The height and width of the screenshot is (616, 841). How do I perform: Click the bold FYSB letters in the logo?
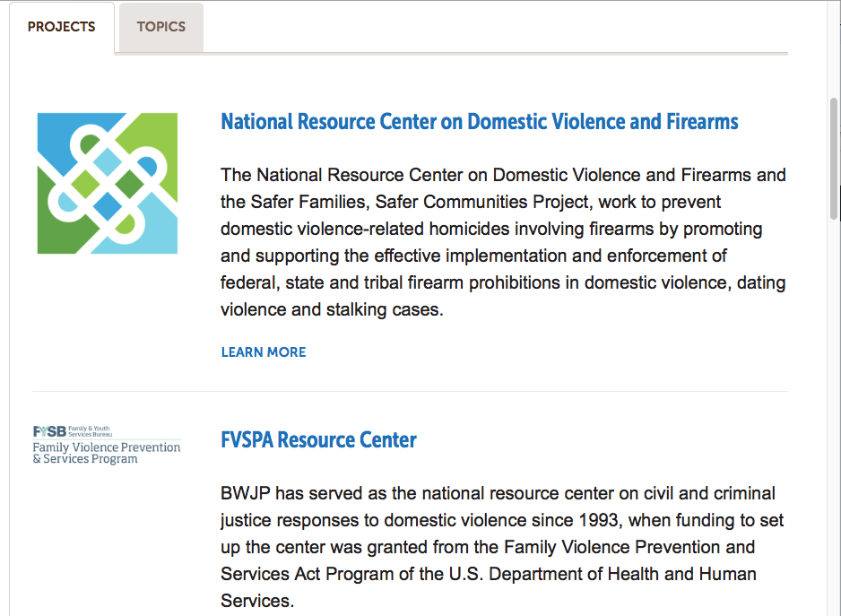click(x=48, y=431)
